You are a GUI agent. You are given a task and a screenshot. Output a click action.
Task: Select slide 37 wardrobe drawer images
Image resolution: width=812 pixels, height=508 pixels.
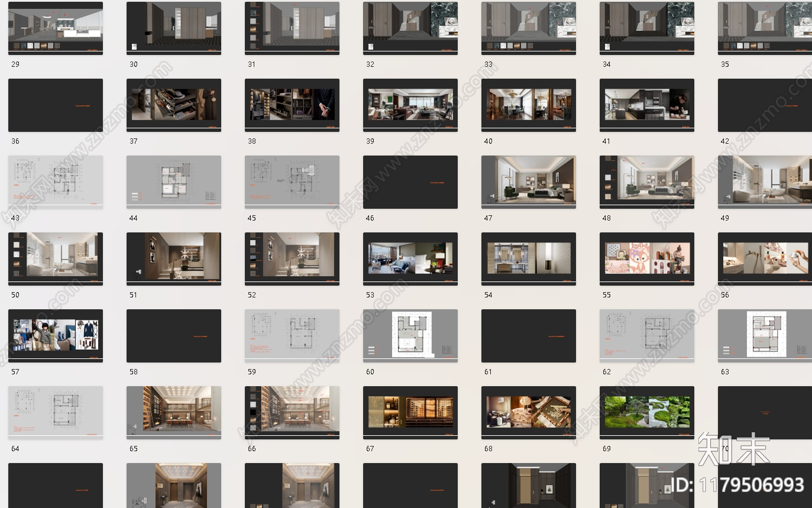point(174,105)
